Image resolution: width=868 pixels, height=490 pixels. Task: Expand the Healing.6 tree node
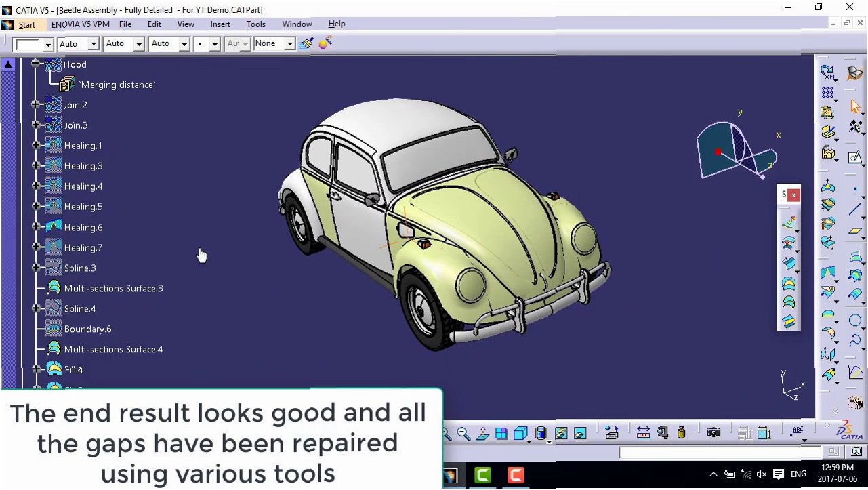pos(36,227)
